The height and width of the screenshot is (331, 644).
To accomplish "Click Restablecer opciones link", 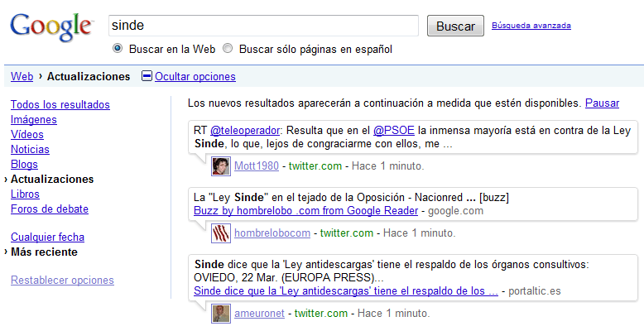I will pos(62,280).
